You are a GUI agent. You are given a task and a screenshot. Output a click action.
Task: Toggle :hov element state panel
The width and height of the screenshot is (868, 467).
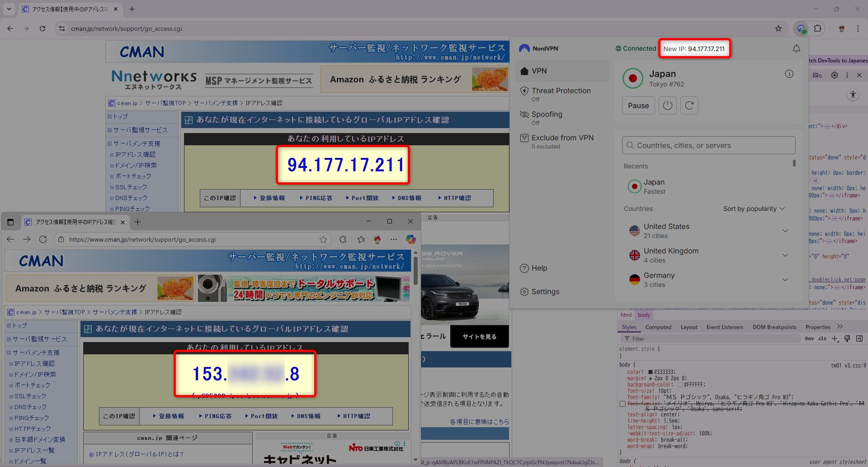809,338
